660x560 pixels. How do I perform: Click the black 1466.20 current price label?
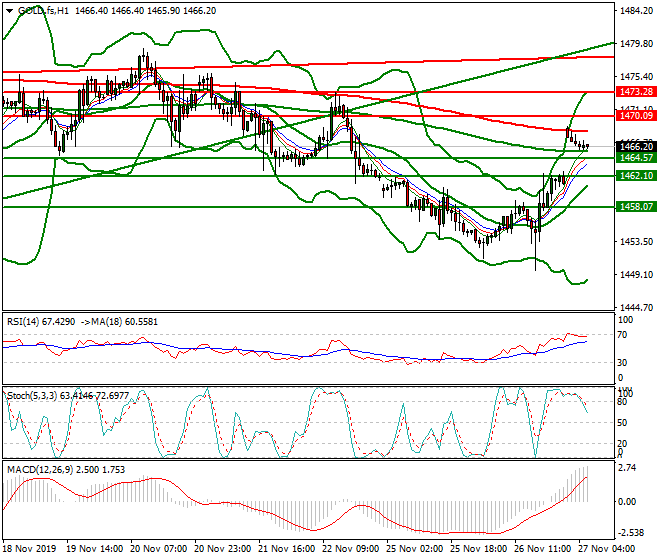pos(636,147)
